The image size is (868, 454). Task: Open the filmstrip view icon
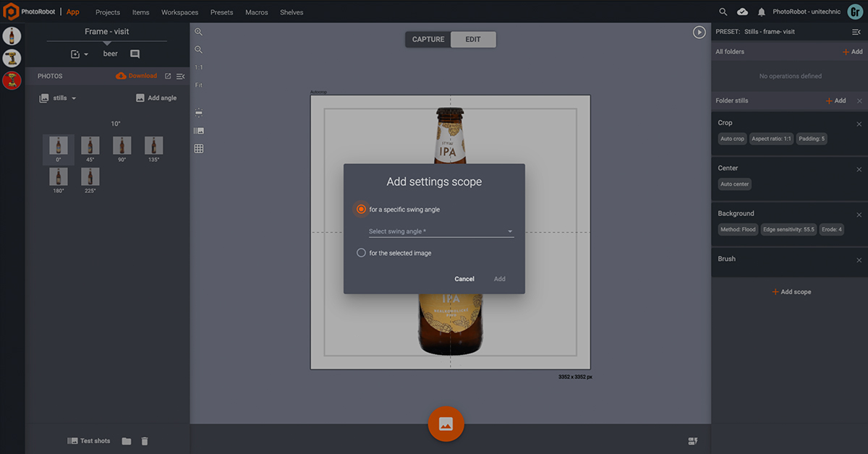coord(199,130)
